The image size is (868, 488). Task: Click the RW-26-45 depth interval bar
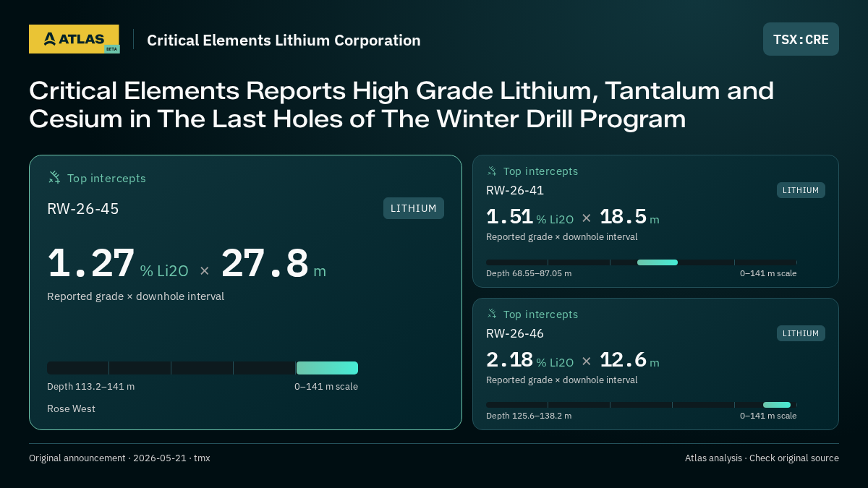pos(203,368)
